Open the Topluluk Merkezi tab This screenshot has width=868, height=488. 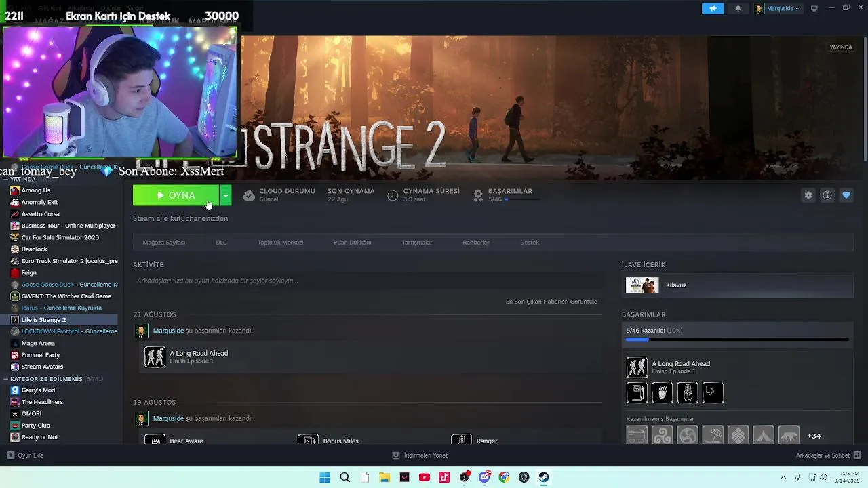click(x=280, y=243)
